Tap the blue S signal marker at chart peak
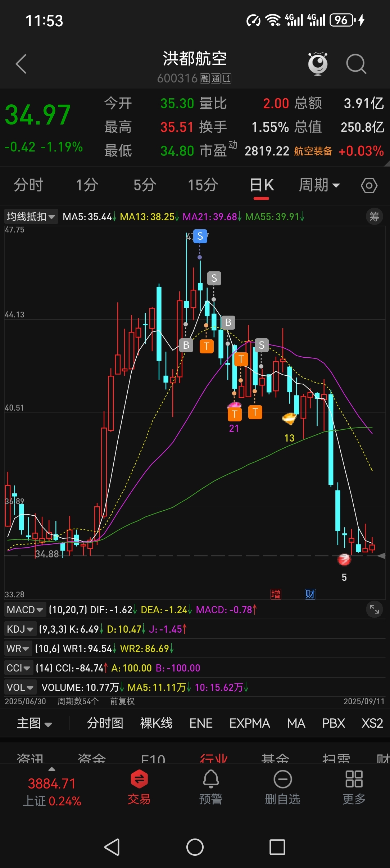This screenshot has width=390, height=868. [x=200, y=236]
